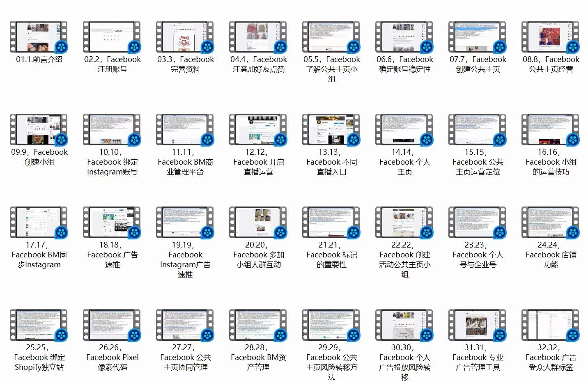Screen dimensions: 588x383
Task: Click the label 27.27，Facebook 公共主页协同管理
Action: tap(185, 358)
